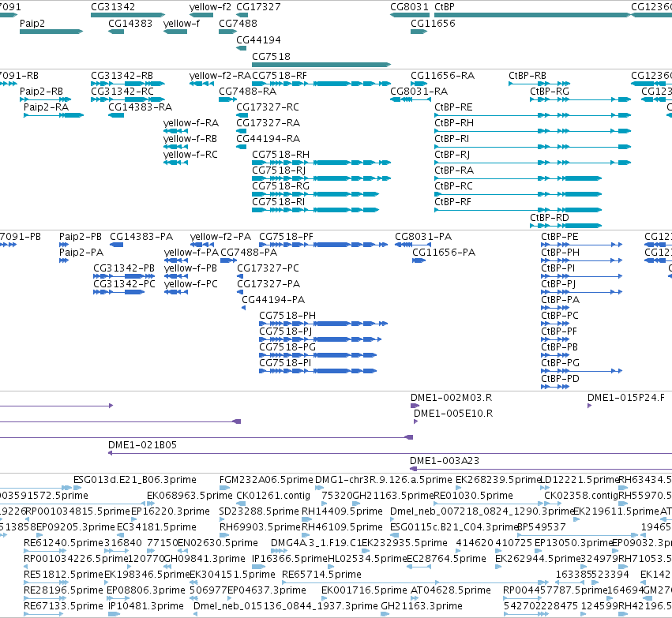Click the yellow-f2 gene label
672x618 pixels.
(x=210, y=7)
